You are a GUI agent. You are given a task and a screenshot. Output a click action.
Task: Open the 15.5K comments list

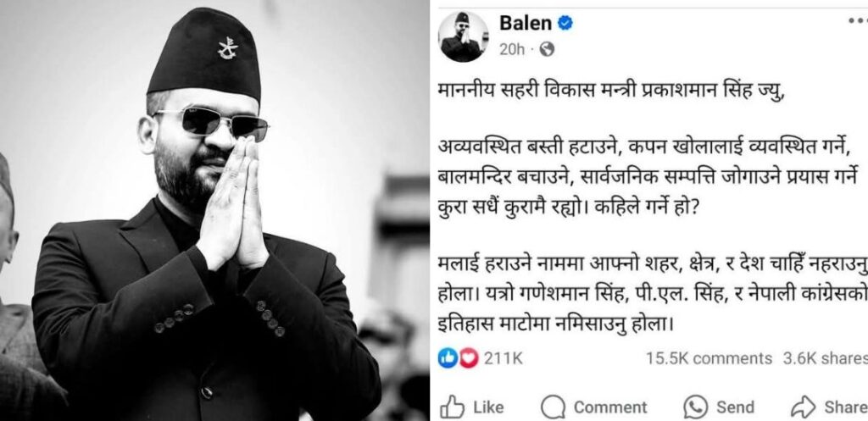click(709, 358)
